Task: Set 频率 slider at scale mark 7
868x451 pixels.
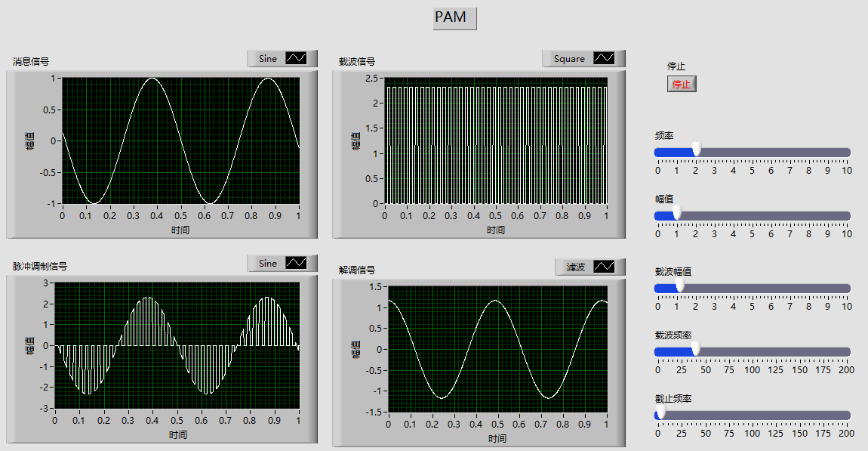Action: 790,153
